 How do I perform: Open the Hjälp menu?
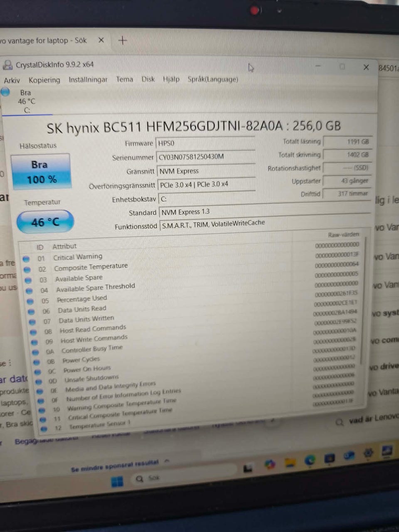pyautogui.click(x=171, y=79)
